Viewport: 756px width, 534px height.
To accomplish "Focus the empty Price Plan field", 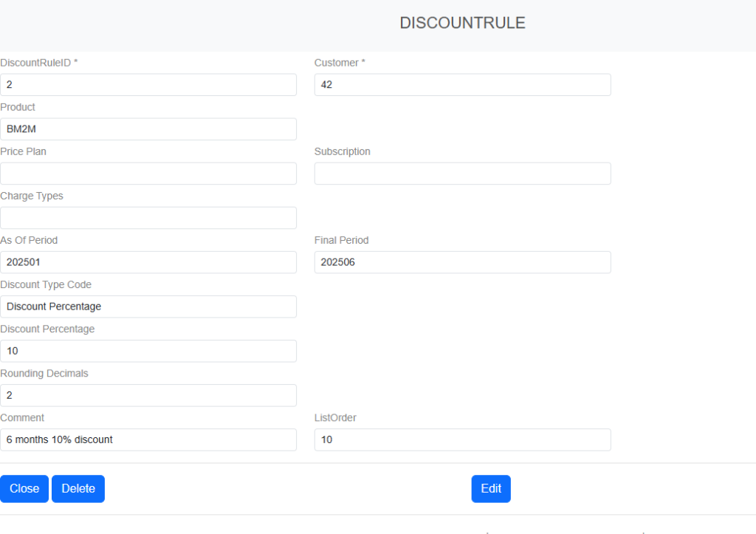I will click(148, 174).
